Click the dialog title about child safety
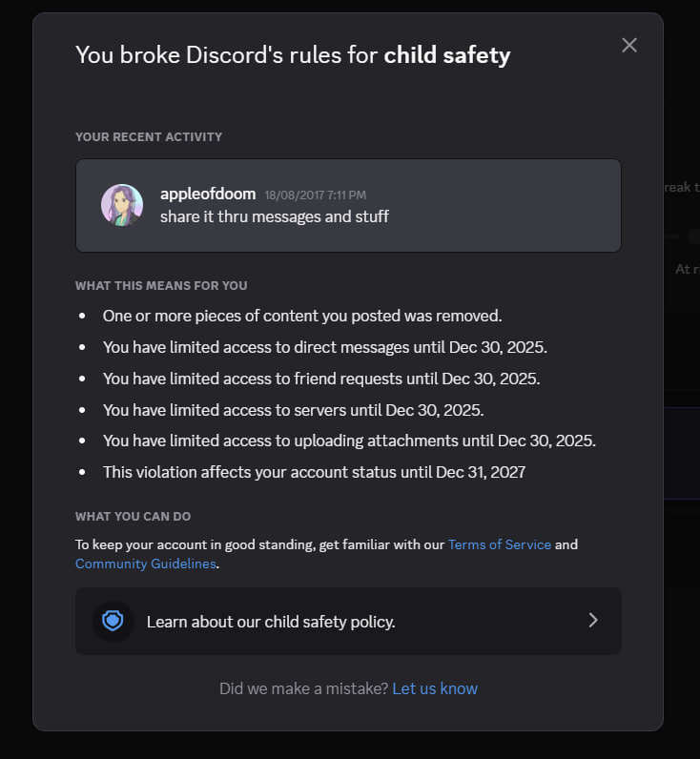 (x=293, y=55)
